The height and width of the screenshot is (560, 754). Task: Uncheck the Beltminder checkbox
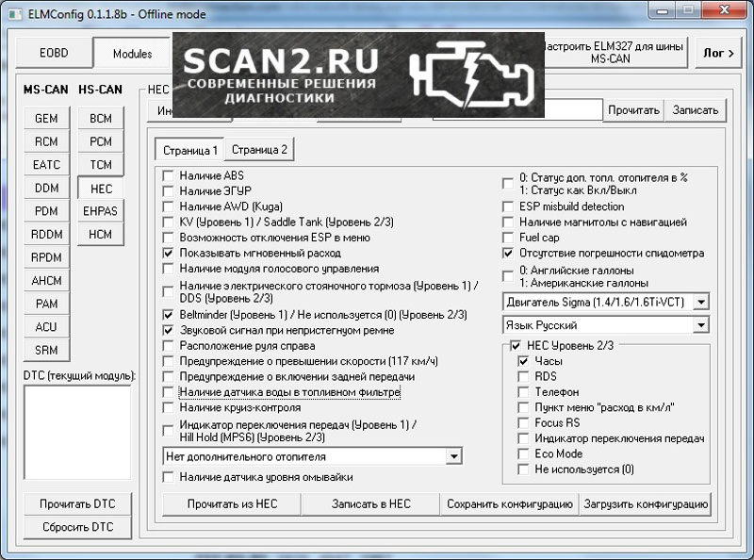[168, 315]
